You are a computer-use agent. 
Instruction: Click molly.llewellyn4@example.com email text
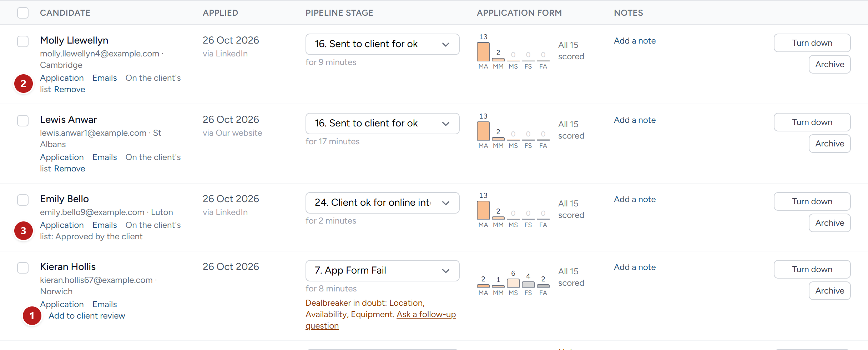(100, 54)
